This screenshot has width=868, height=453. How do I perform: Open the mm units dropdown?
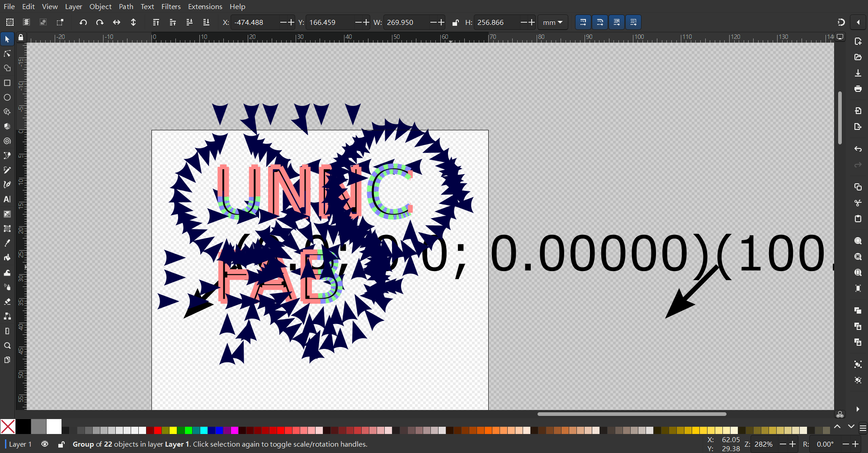point(552,22)
